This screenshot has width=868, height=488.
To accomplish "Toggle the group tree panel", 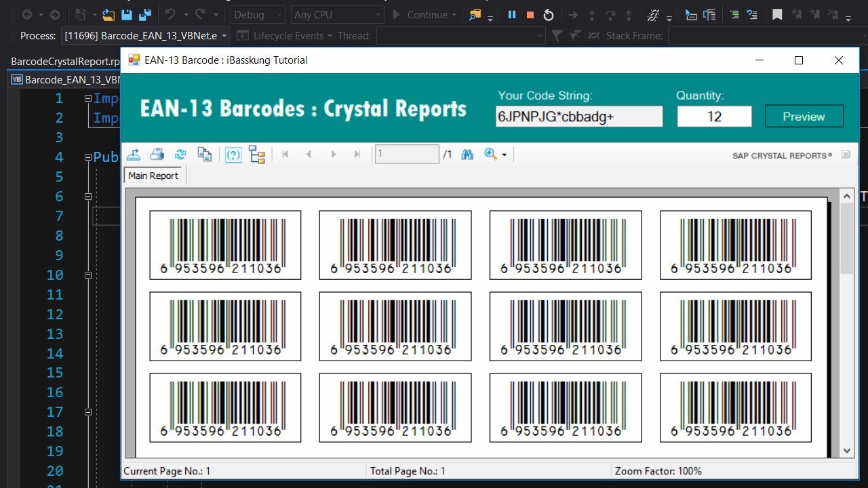I will [x=257, y=155].
